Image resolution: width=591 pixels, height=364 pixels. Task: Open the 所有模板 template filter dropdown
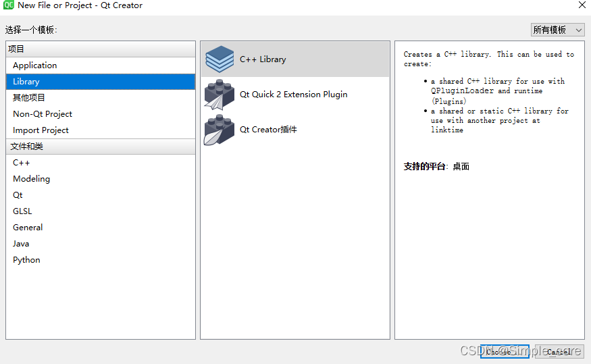point(557,30)
